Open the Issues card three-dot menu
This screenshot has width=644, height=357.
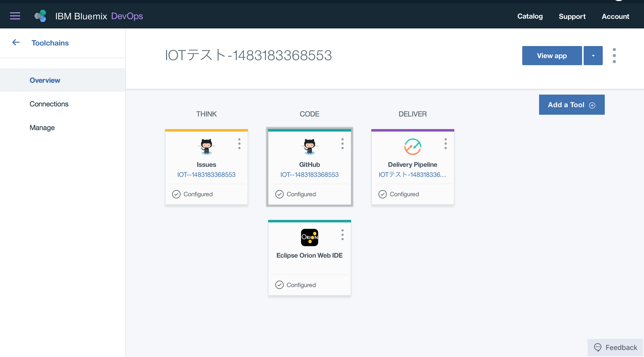pyautogui.click(x=239, y=144)
